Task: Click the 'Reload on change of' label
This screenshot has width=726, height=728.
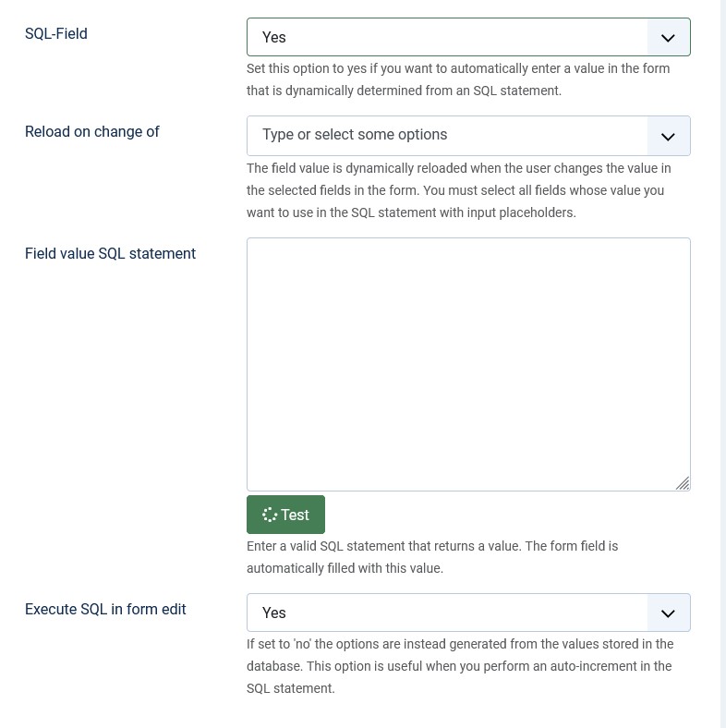Action: coord(92,132)
